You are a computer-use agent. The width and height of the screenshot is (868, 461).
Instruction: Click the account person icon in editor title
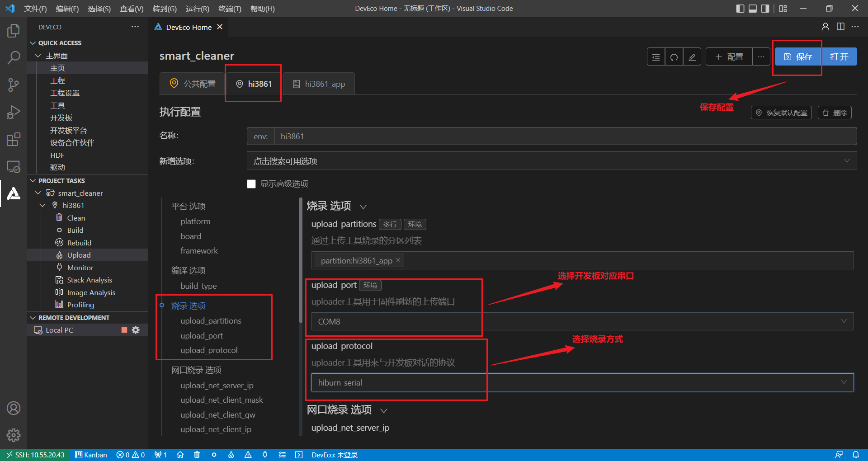tap(826, 27)
